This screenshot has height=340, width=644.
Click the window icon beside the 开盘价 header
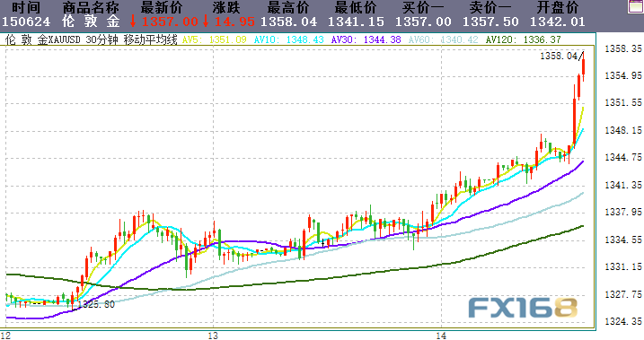point(636,5)
